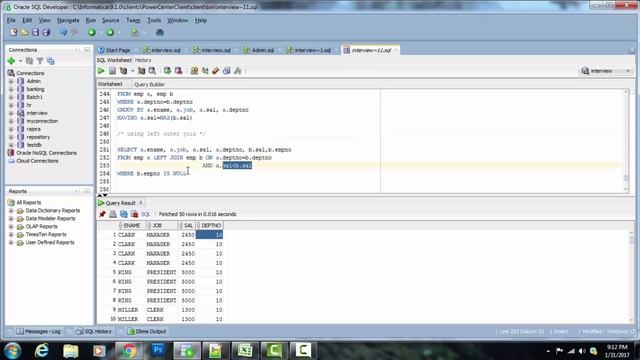Screen dimensions: 640x360
Task: Click the Save All icon
Action: click(46, 32)
